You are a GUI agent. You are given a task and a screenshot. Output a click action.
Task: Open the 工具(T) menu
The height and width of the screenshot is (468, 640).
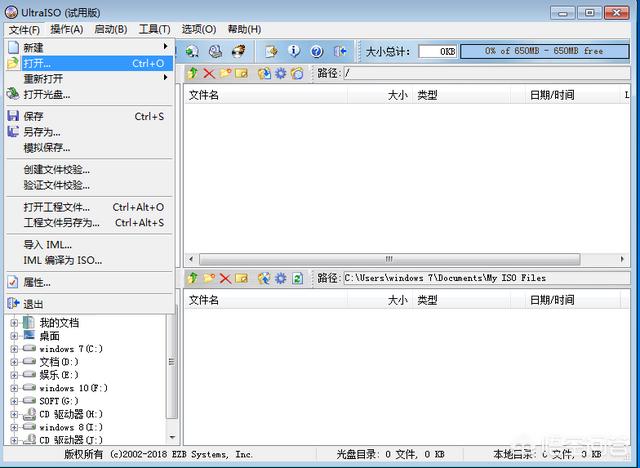coord(154,29)
